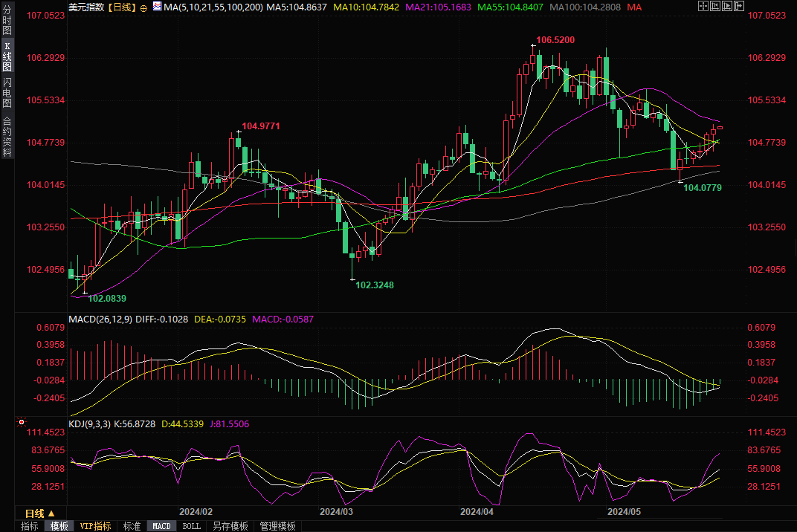Image resolution: width=797 pixels, height=532 pixels.
Task: Open 合约资料 from the sidebar
Action: (x=7, y=137)
